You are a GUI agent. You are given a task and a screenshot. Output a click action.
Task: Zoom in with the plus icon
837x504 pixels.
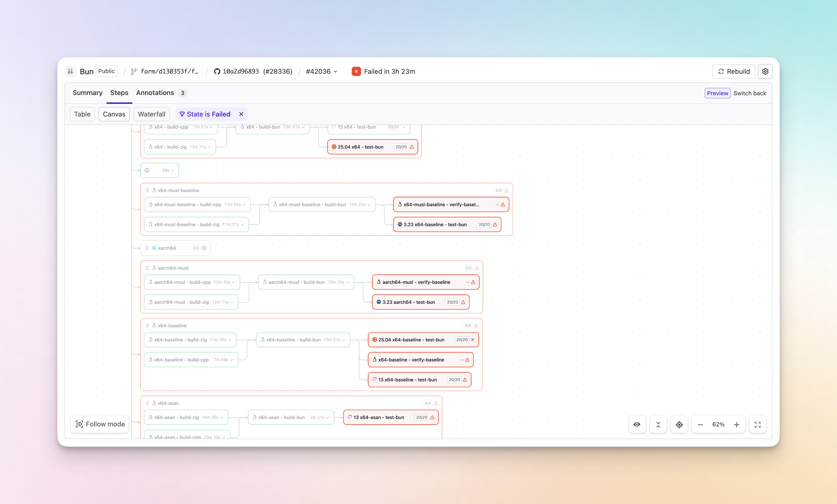coord(736,424)
